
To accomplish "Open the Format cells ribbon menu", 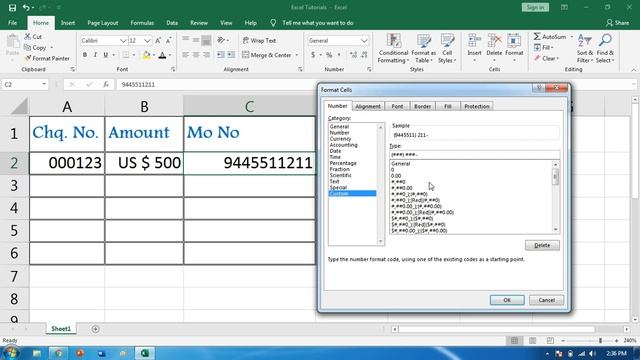I will tap(514, 49).
